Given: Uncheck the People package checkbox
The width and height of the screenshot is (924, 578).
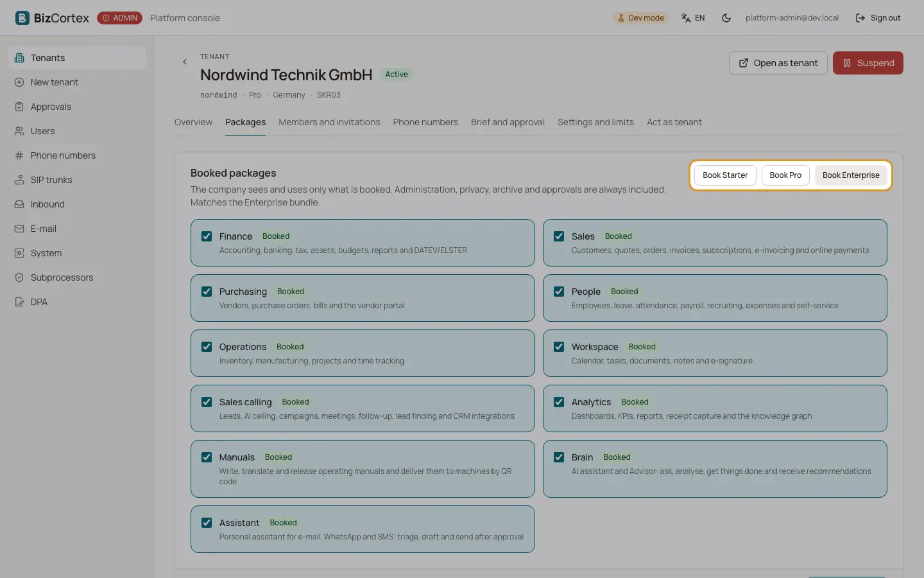Looking at the screenshot, I should coord(559,292).
